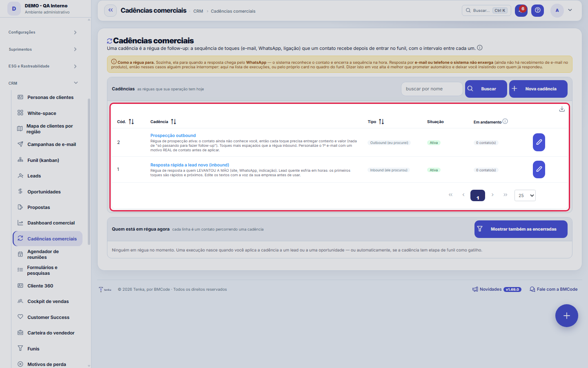This screenshot has height=368, width=588.
Task: Click the Buscar button
Action: point(486,89)
